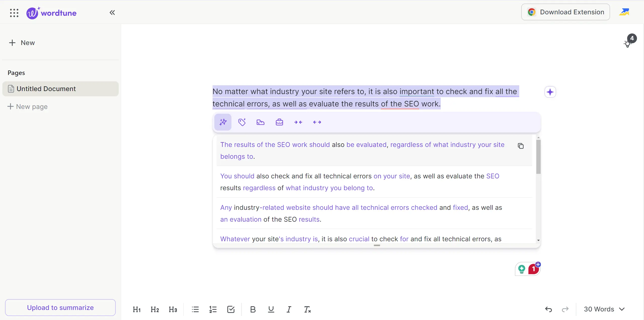Click the underlined word 'important' in the text
The height and width of the screenshot is (320, 644).
coord(417,92)
